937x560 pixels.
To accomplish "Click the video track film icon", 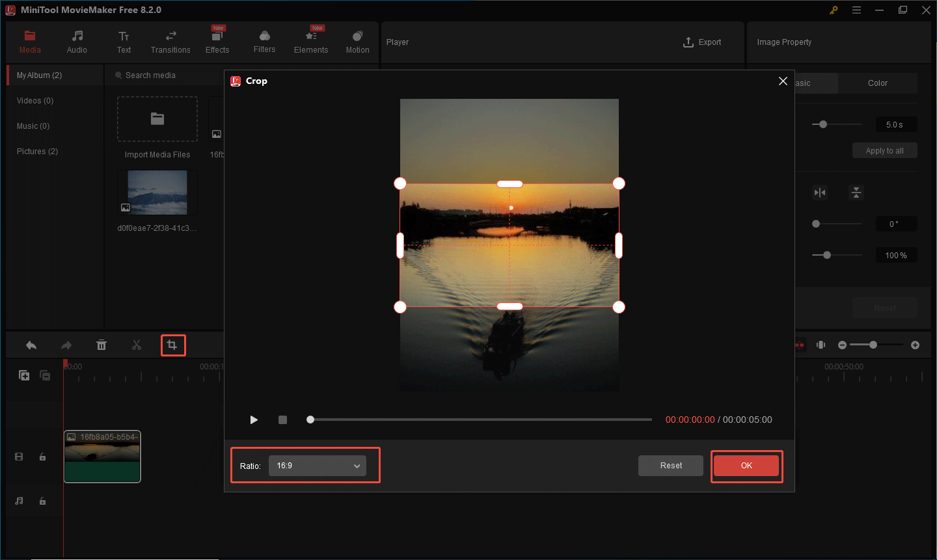I will 19,457.
